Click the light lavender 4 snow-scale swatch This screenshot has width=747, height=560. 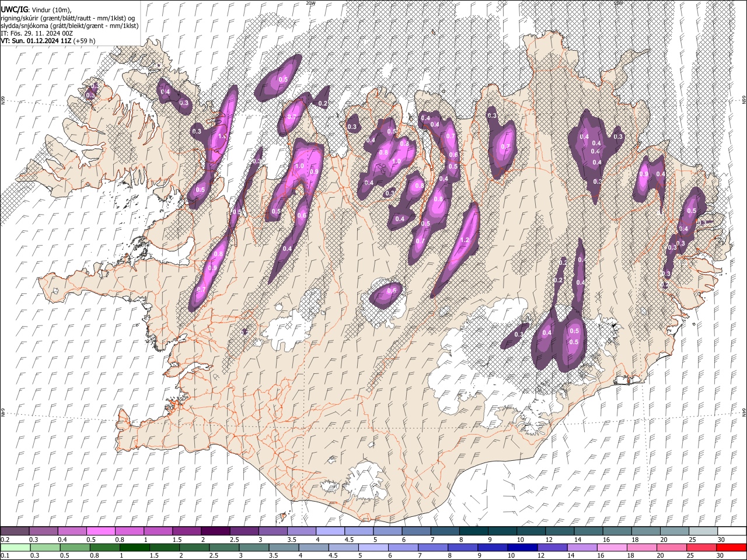click(330, 531)
